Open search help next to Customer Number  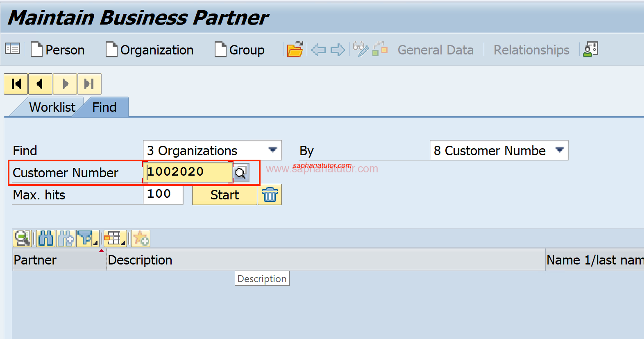(x=241, y=173)
